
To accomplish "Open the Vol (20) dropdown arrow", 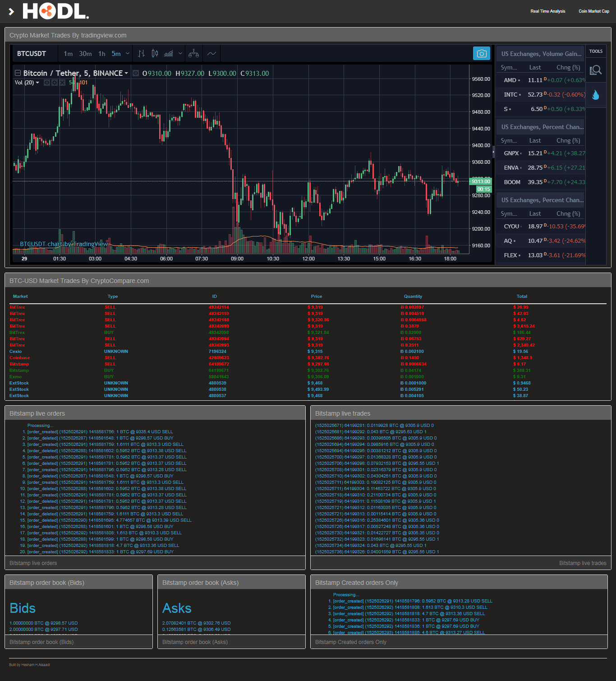I will click(x=37, y=83).
